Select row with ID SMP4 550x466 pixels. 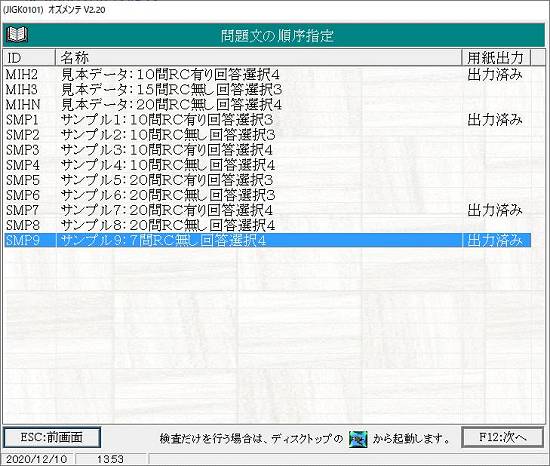click(267, 165)
